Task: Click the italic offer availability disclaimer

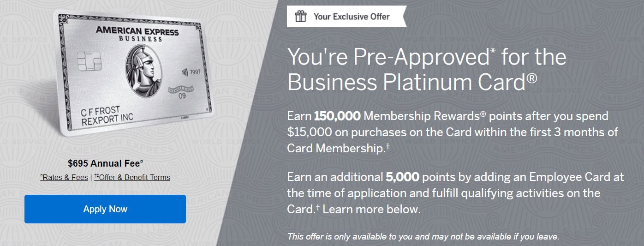Action: coord(423,237)
